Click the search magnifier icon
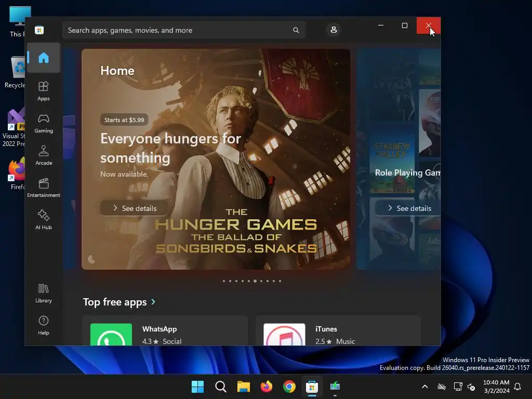Image resolution: width=532 pixels, height=399 pixels. pos(296,30)
